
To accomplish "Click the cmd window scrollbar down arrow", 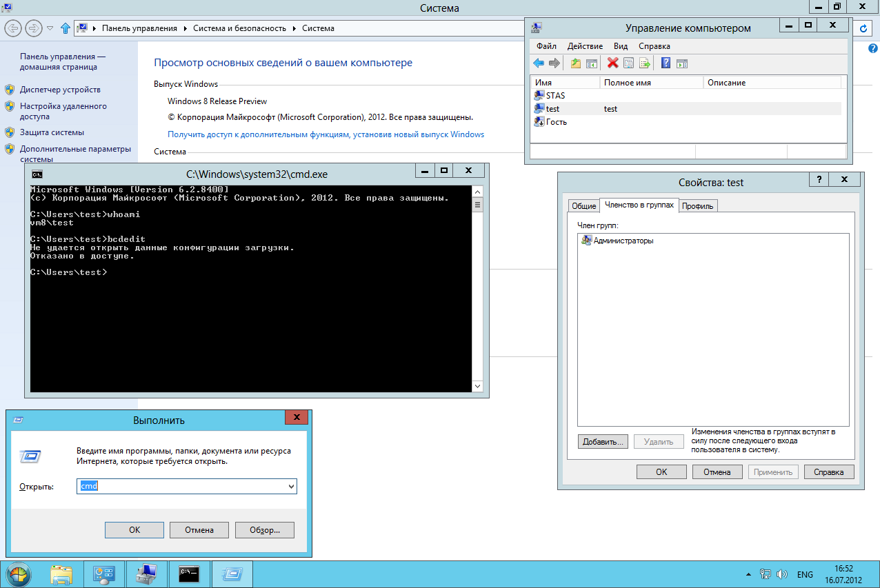I will pyautogui.click(x=477, y=387).
